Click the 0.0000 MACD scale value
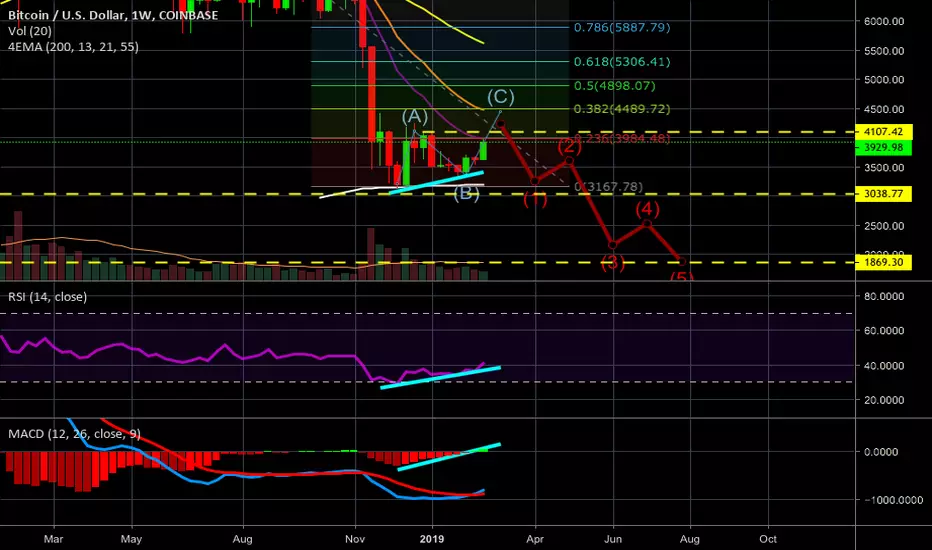932x550 pixels. [x=881, y=452]
